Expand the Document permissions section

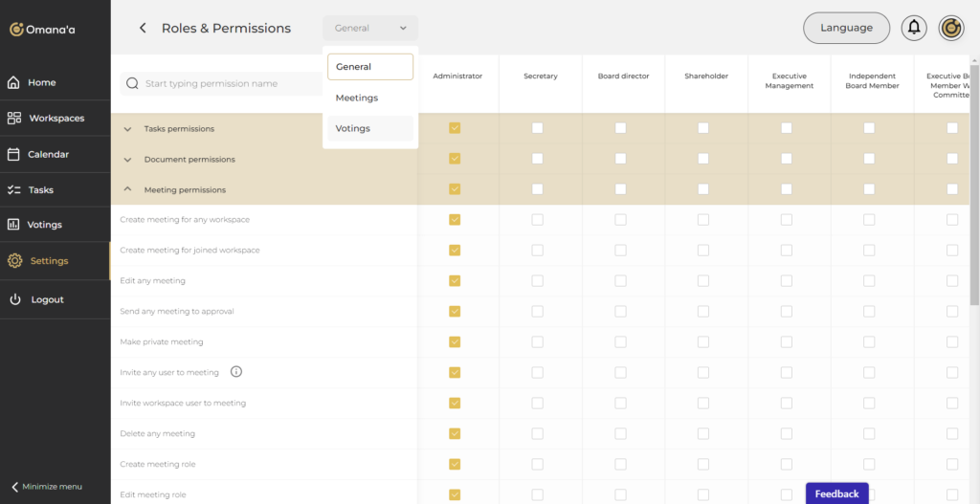(x=128, y=160)
